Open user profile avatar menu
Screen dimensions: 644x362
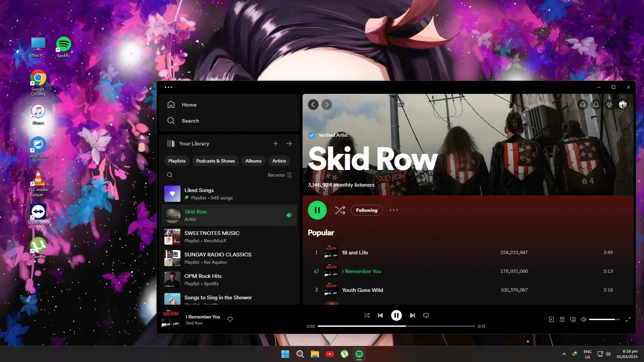[x=623, y=105]
